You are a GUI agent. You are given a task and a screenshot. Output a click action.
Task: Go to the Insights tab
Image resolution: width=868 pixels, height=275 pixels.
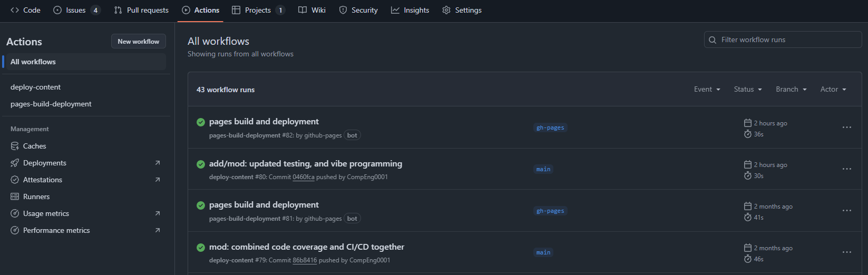tap(410, 10)
